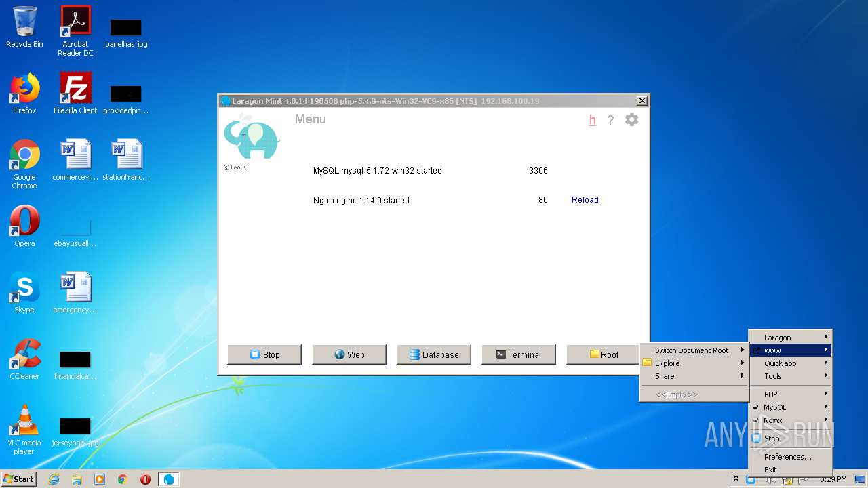Viewport: 868px width, 488px height.
Task: Open the Windows Start menu
Action: (x=18, y=479)
